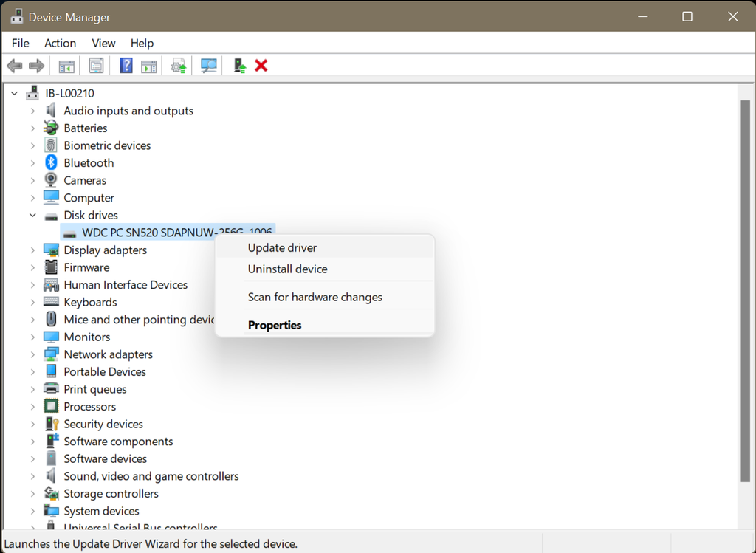This screenshot has width=756, height=553.
Task: Expand Mice and other pointing devices chevron
Action: coord(32,320)
